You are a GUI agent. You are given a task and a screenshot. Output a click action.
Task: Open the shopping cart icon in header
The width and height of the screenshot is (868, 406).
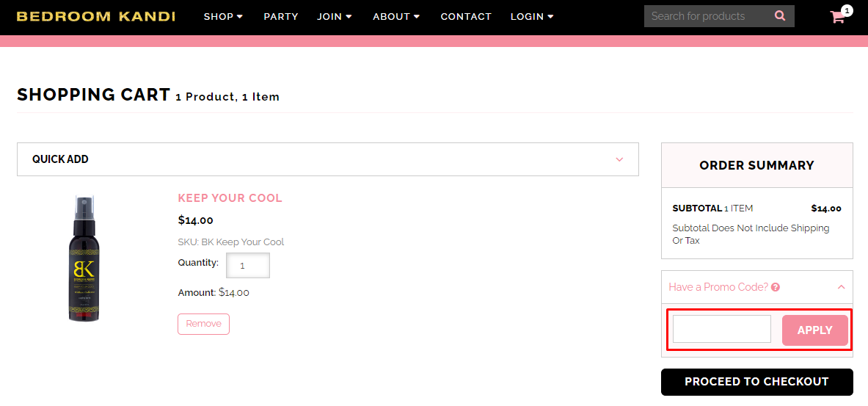click(838, 17)
